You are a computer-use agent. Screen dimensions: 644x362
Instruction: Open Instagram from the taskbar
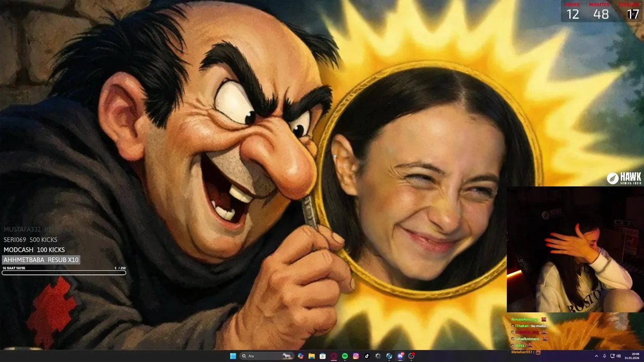click(356, 356)
